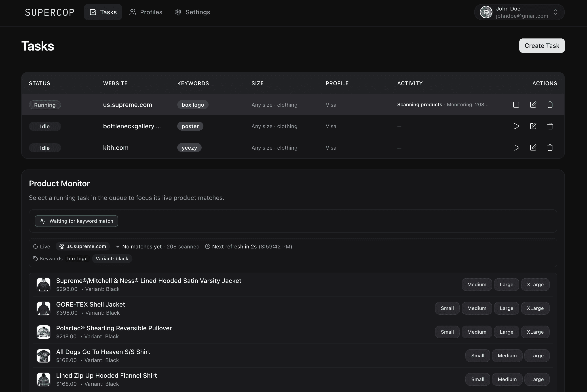Toggle Small size on All Dogs Go To Heaven shirt
Viewport: 587px width, 392px height.
point(477,356)
